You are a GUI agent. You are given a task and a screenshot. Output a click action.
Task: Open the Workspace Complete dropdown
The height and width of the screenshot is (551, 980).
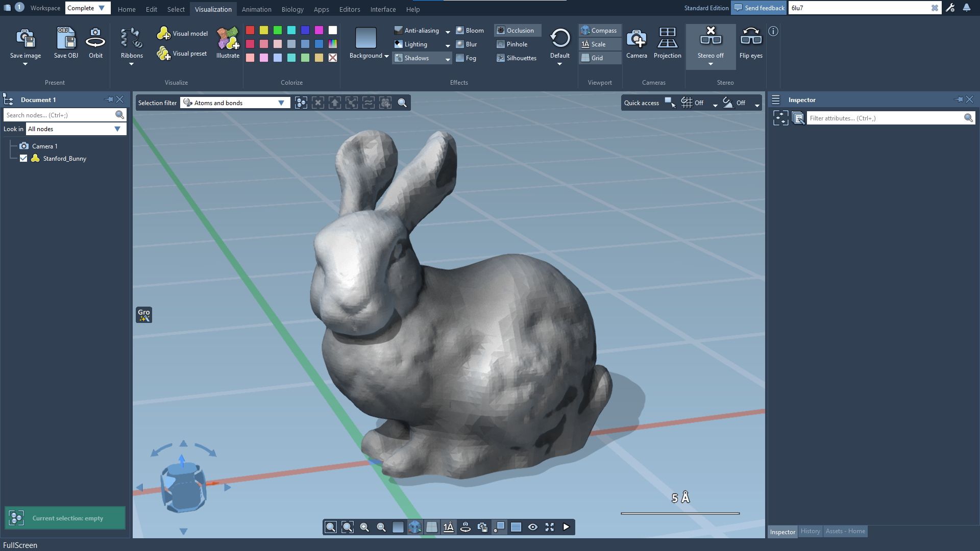[x=87, y=8]
